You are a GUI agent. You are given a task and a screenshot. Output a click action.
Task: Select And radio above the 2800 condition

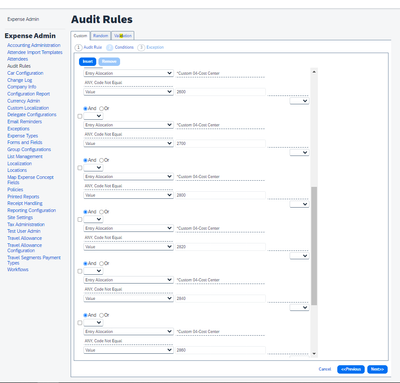click(x=85, y=160)
